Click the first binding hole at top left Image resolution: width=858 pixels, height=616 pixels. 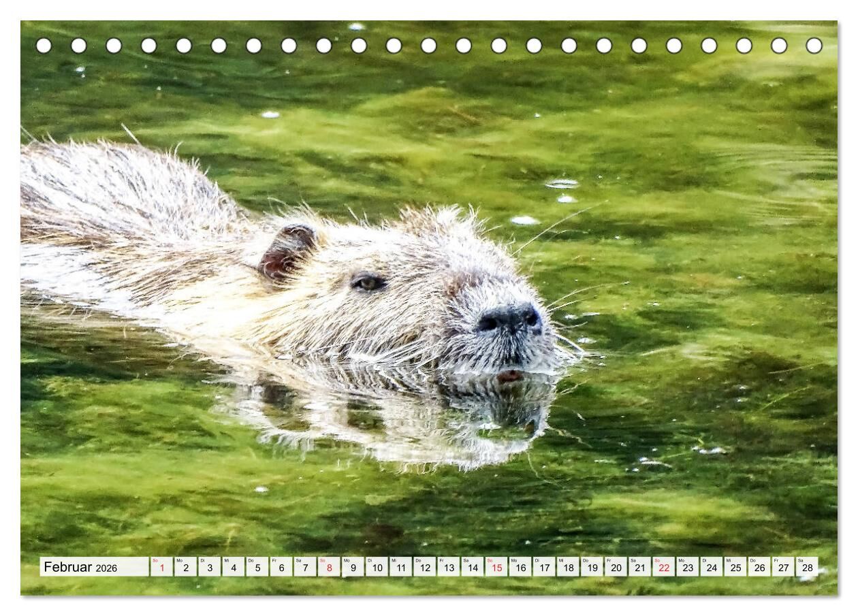tap(44, 46)
